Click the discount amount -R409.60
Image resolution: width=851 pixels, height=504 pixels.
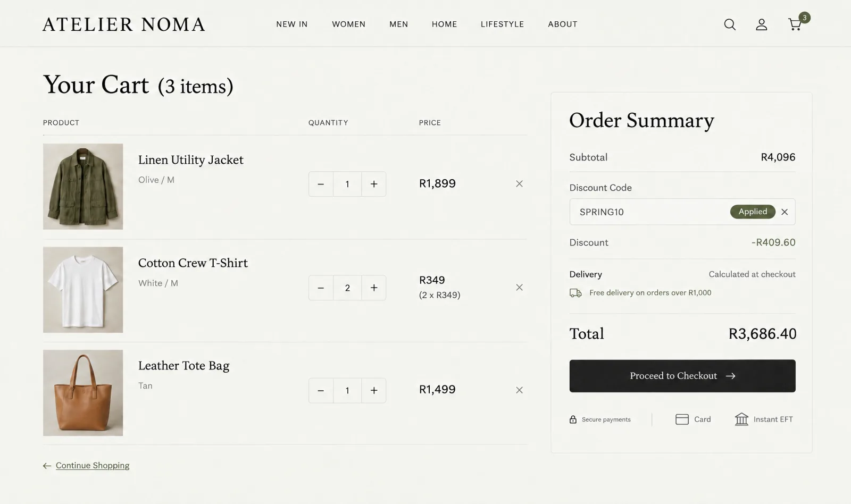tap(773, 242)
